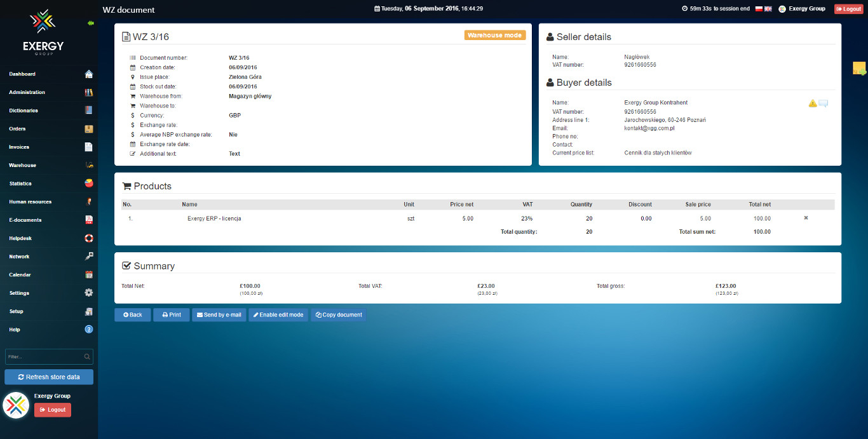Click Send by e-mail
Viewport: 868px width, 439px height.
tap(219, 315)
